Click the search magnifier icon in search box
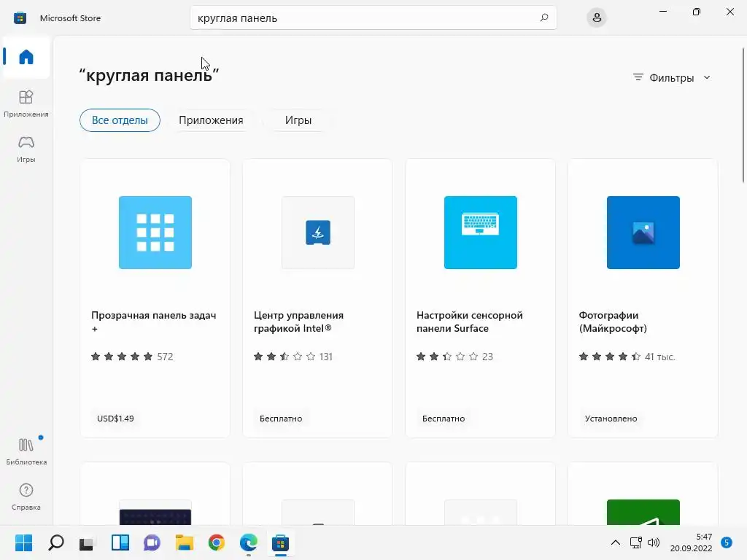This screenshot has width=747, height=560. pos(544,17)
